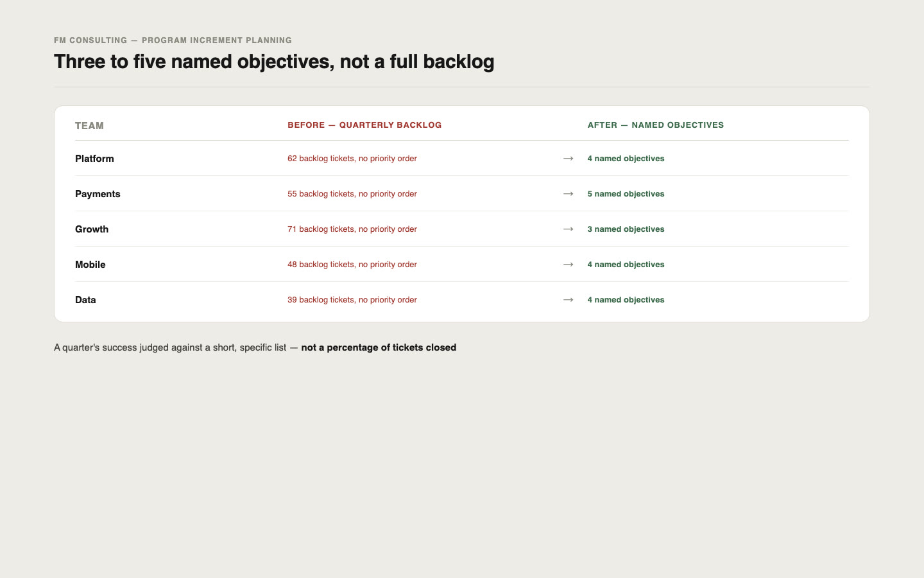Select the 'Data' team name
The height and width of the screenshot is (578, 924).
pyautogui.click(x=85, y=300)
